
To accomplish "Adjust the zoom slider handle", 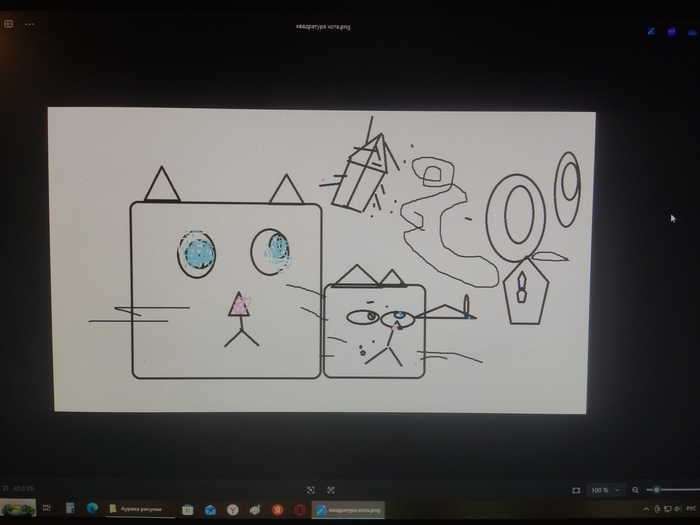I will [656, 490].
